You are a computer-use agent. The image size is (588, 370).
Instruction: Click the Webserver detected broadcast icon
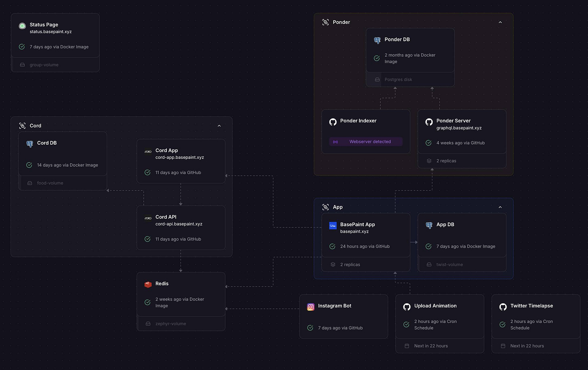click(x=335, y=142)
